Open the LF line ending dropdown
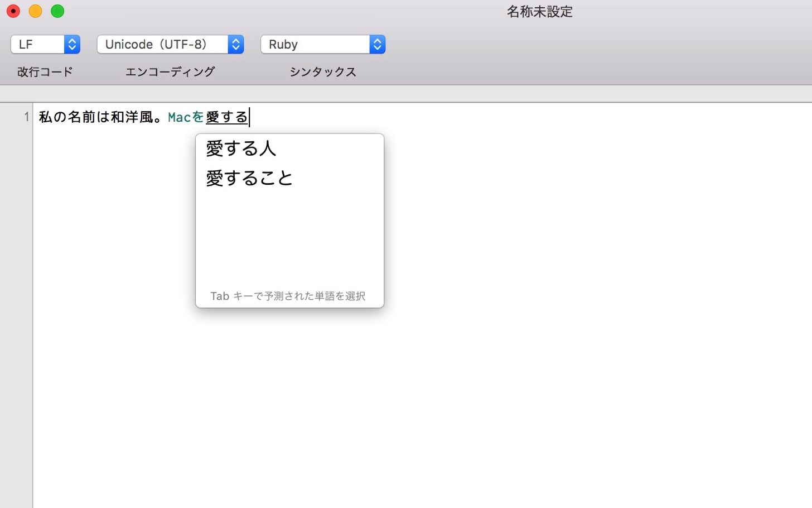The width and height of the screenshot is (812, 508). 45,45
